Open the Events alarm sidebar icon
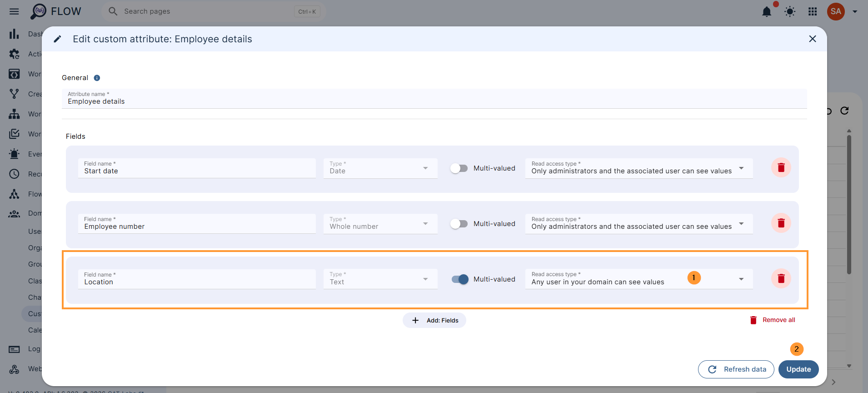This screenshot has height=393, width=868. pyautogui.click(x=14, y=154)
